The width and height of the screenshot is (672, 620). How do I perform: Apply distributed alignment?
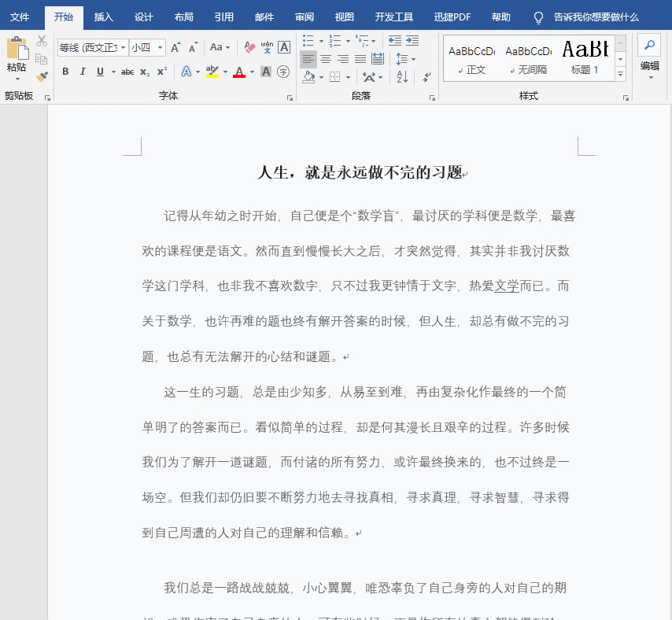pos(378,59)
